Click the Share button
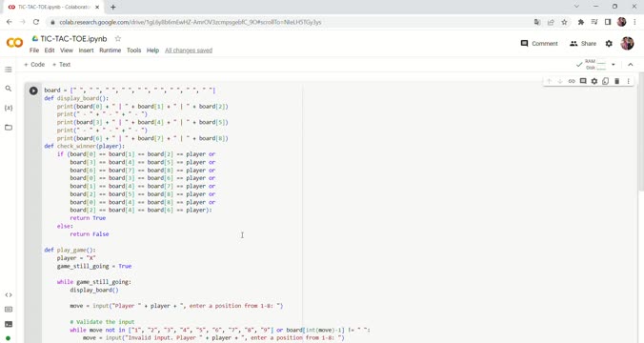 pos(583,44)
